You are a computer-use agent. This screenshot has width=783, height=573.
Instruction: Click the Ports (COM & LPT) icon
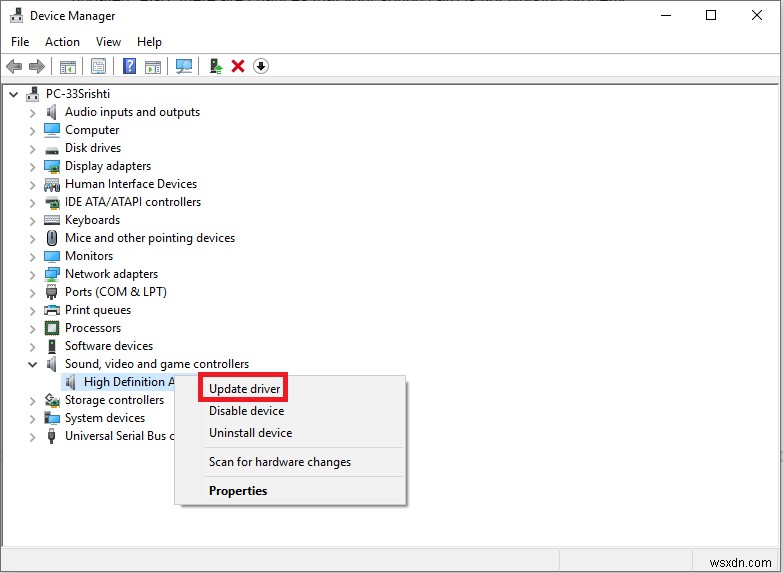point(51,292)
